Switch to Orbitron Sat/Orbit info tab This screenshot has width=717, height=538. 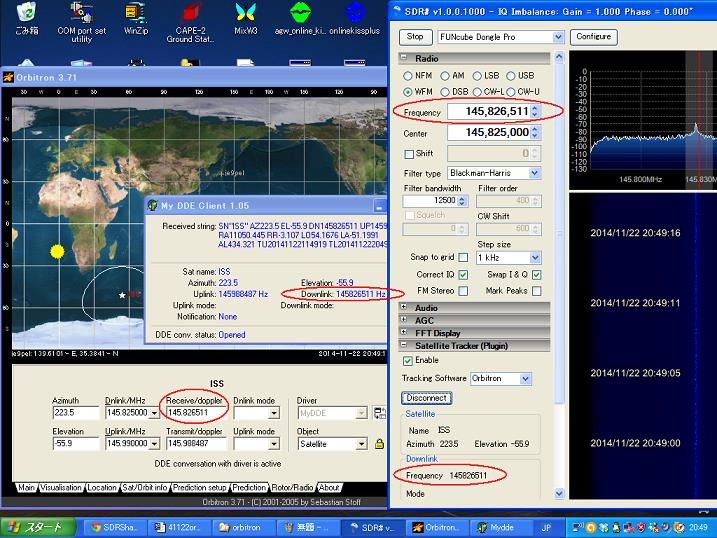144,488
